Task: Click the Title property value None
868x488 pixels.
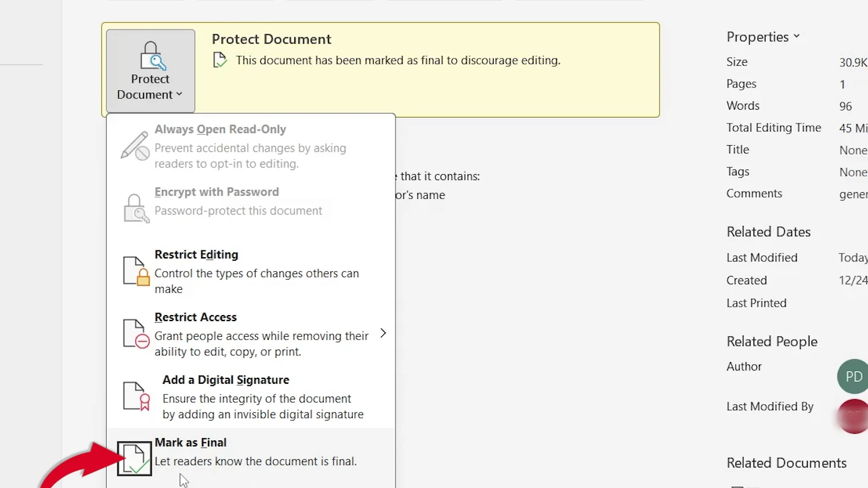Action: (853, 150)
